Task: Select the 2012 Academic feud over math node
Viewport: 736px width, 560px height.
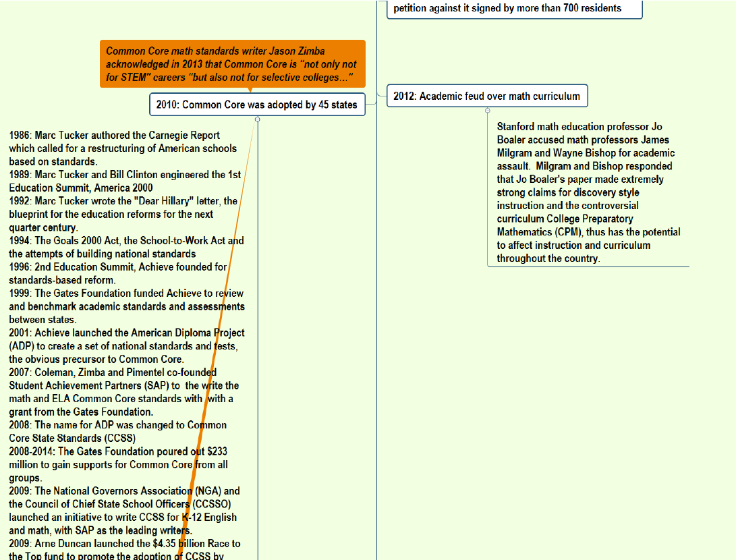Action: click(486, 96)
